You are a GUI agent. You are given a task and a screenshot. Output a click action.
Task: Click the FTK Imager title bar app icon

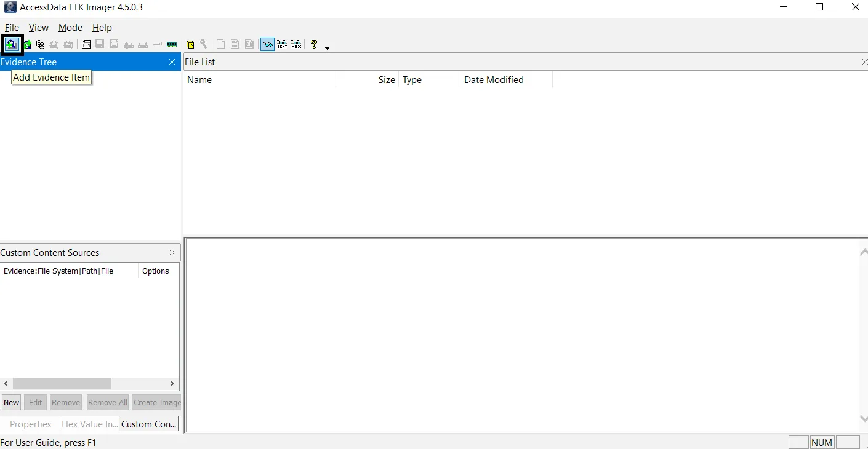tap(10, 7)
